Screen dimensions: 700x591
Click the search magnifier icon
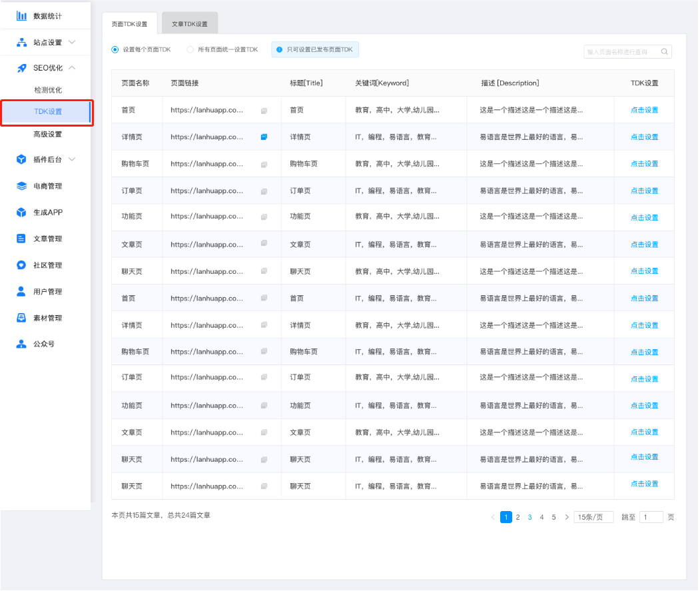point(664,51)
